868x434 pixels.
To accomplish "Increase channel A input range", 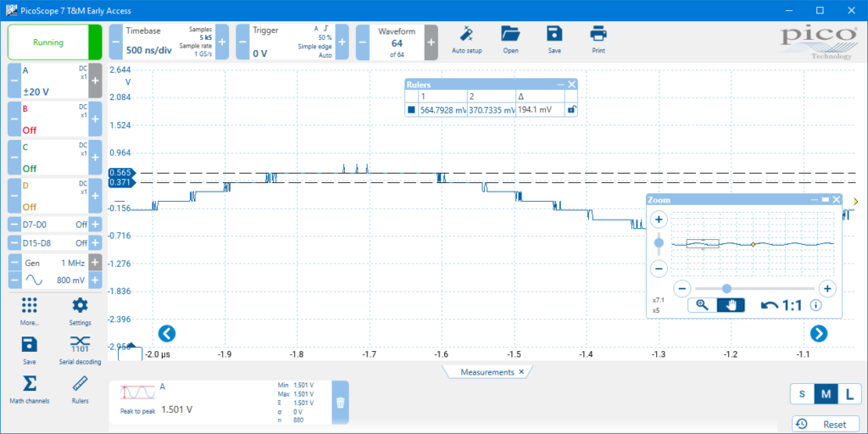I will [95, 81].
